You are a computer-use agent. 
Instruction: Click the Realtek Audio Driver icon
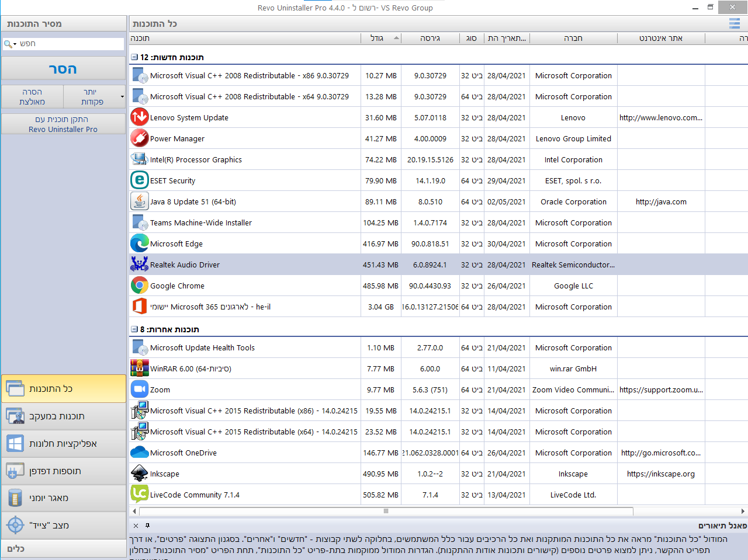[140, 265]
